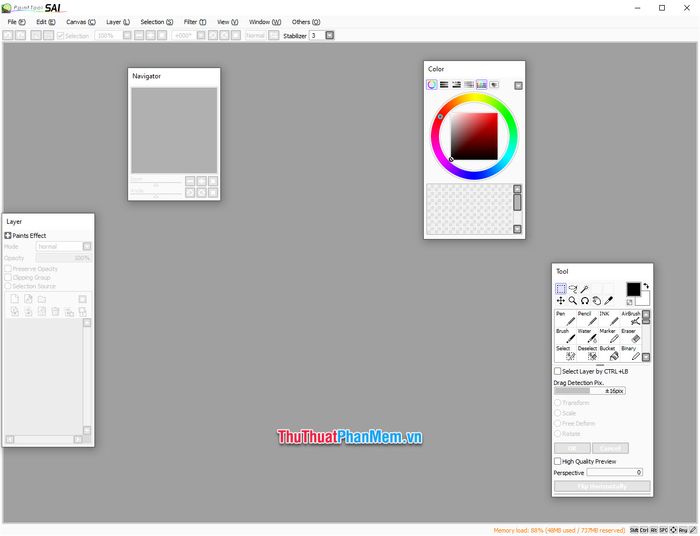700x536 pixels.
Task: Choose the Select pen tool
Action: pyautogui.click(x=566, y=353)
